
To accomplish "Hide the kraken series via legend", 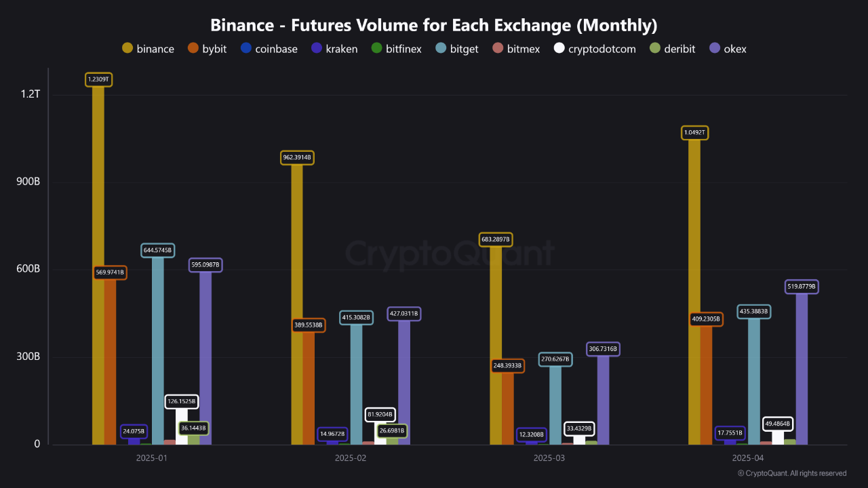I will (317, 48).
